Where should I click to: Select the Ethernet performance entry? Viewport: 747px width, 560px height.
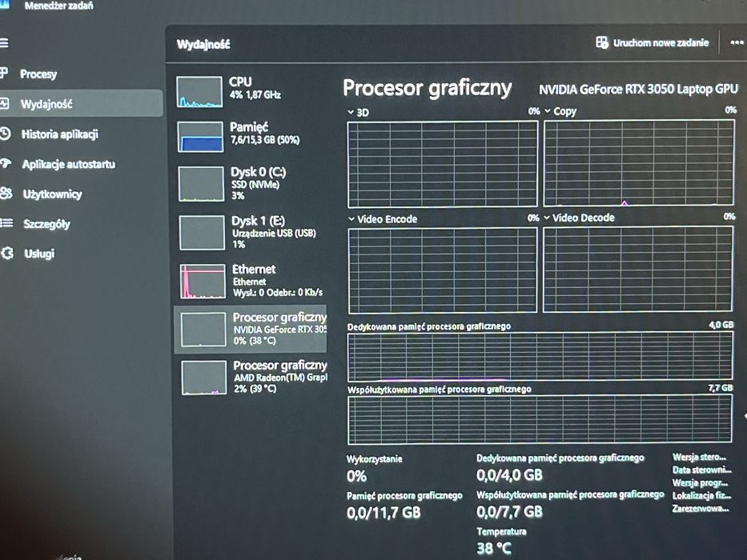[250, 281]
